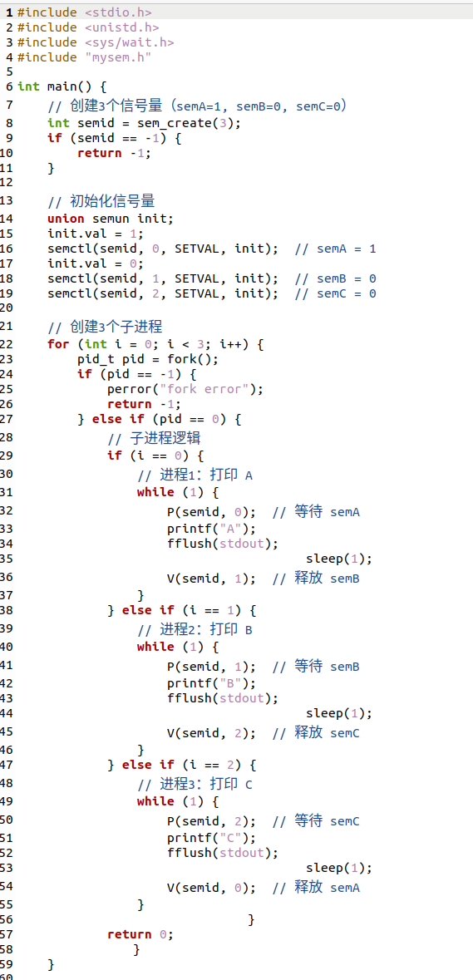
Task: Click the '} else if (pid == 0) {' line
Action: [160, 420]
